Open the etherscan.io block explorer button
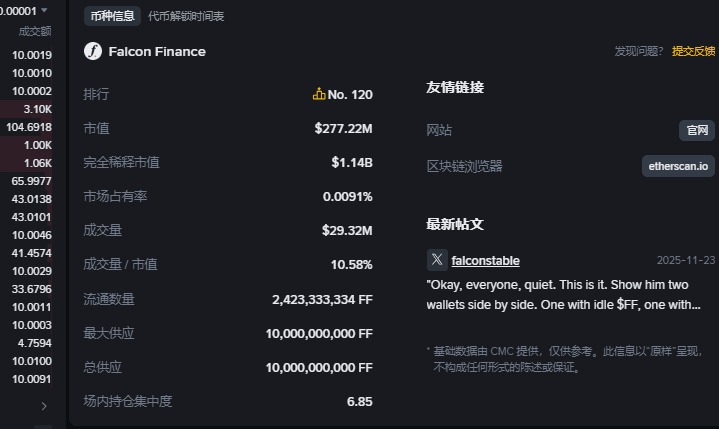The image size is (719, 429). click(x=678, y=166)
